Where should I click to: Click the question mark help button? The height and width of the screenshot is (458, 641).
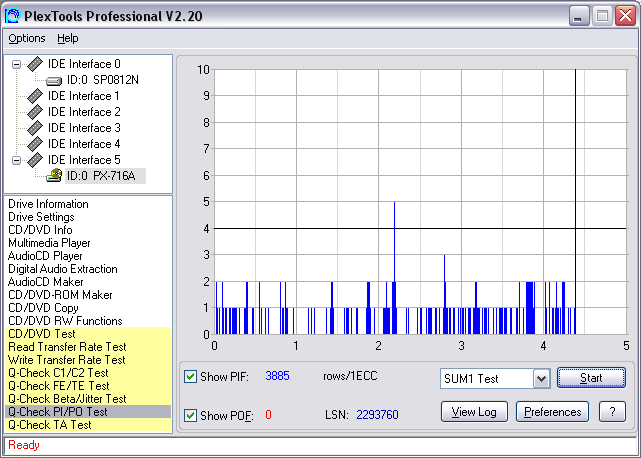(x=612, y=412)
